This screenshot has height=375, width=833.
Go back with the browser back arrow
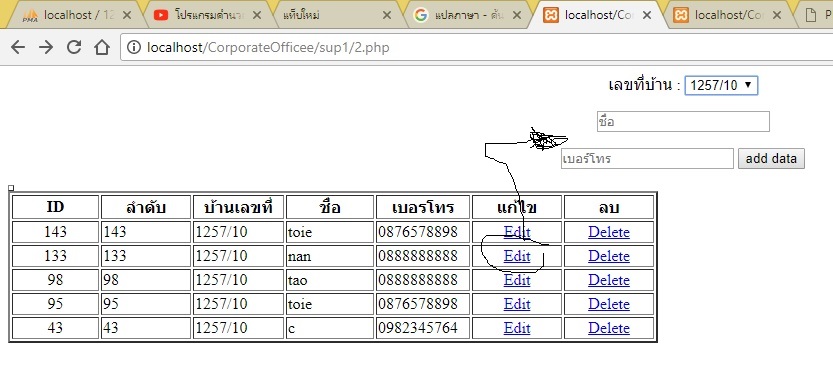pyautogui.click(x=18, y=47)
